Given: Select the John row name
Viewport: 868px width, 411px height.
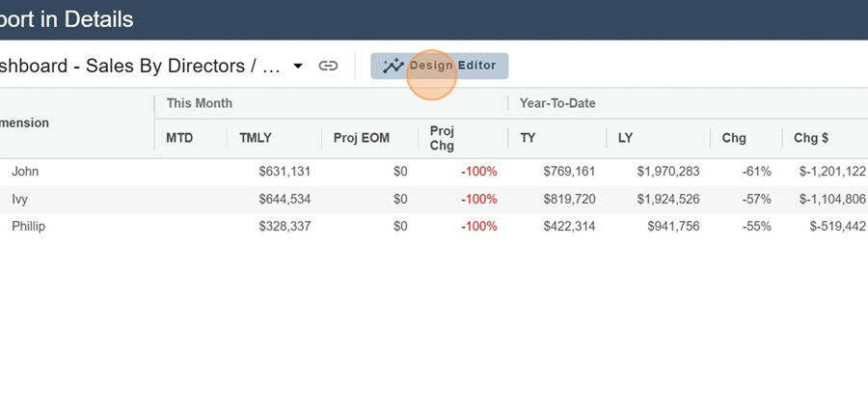Looking at the screenshot, I should (25, 172).
